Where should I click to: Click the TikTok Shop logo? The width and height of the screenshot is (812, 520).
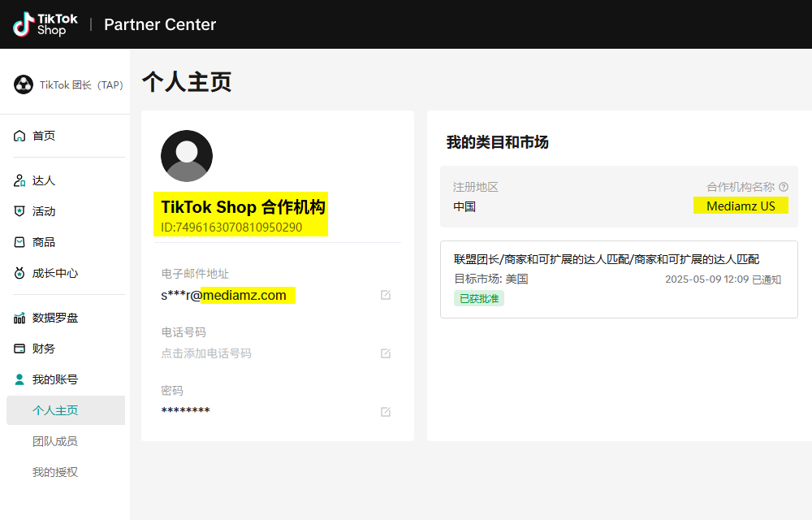(45, 24)
